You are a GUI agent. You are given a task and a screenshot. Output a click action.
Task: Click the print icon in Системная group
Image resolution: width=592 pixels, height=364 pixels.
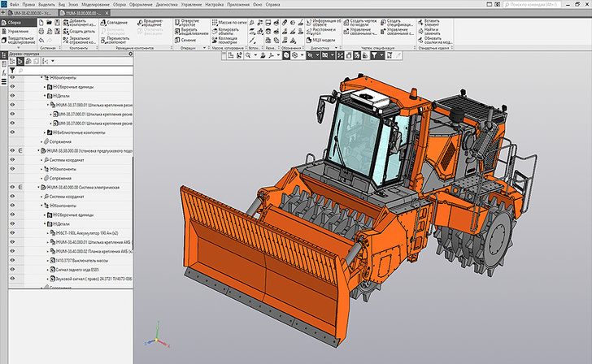click(x=41, y=32)
